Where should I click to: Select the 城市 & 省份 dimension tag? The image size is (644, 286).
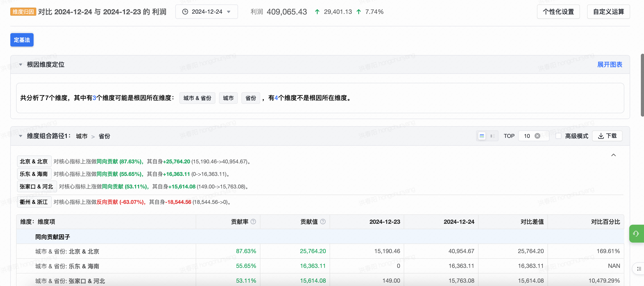tap(197, 98)
